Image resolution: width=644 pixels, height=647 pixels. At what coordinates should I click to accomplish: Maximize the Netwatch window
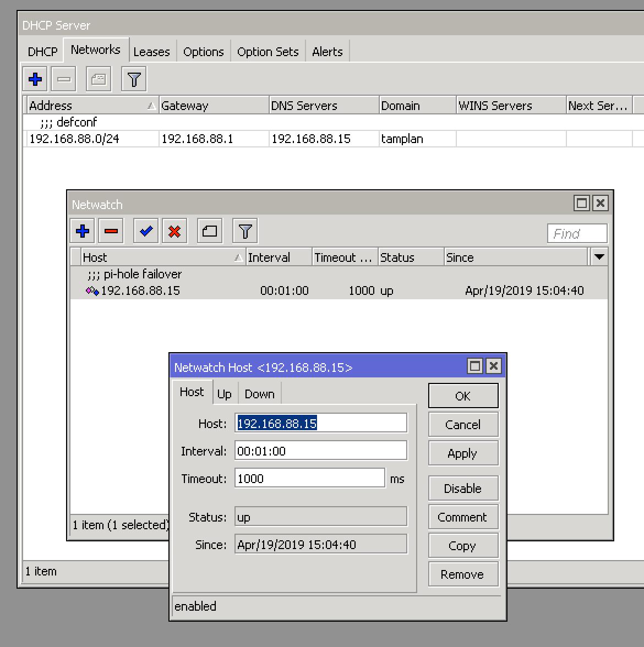click(582, 203)
